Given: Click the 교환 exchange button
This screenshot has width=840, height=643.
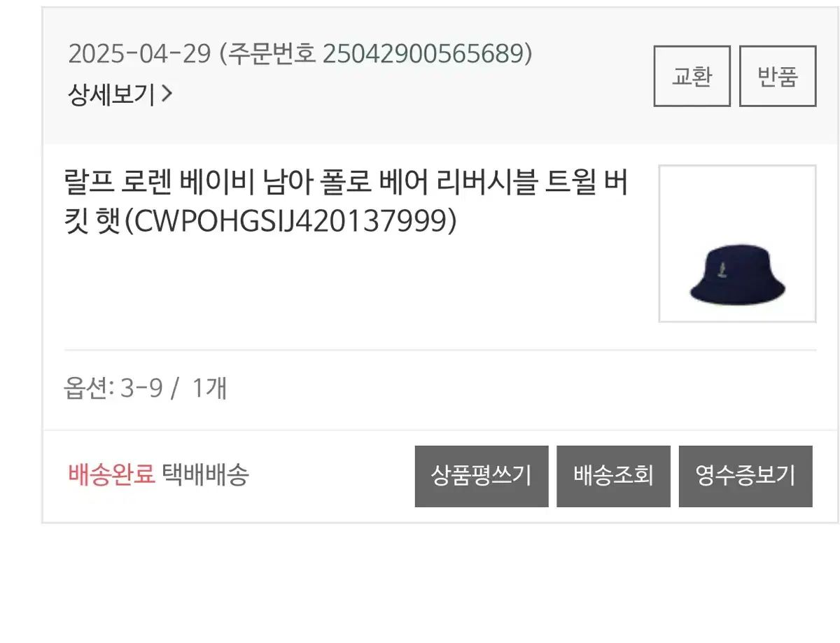Looking at the screenshot, I should [692, 76].
